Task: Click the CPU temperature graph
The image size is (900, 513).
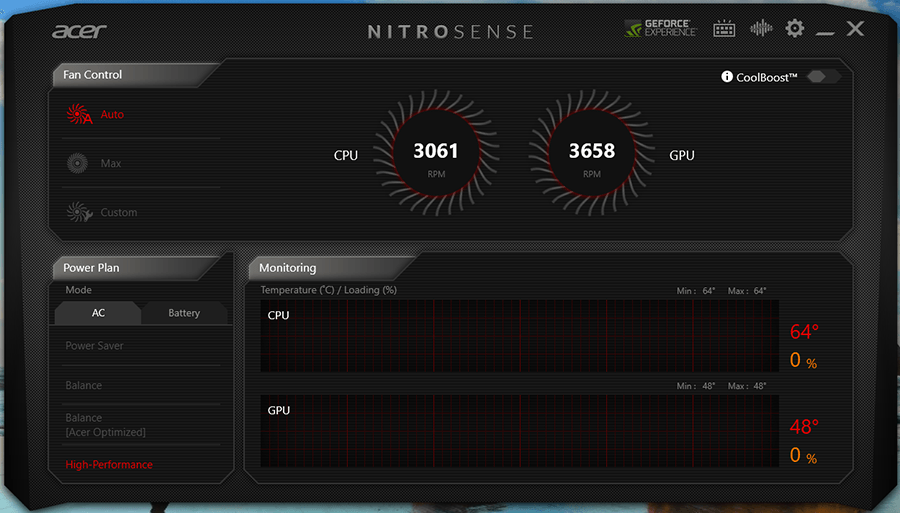Action: (520, 335)
